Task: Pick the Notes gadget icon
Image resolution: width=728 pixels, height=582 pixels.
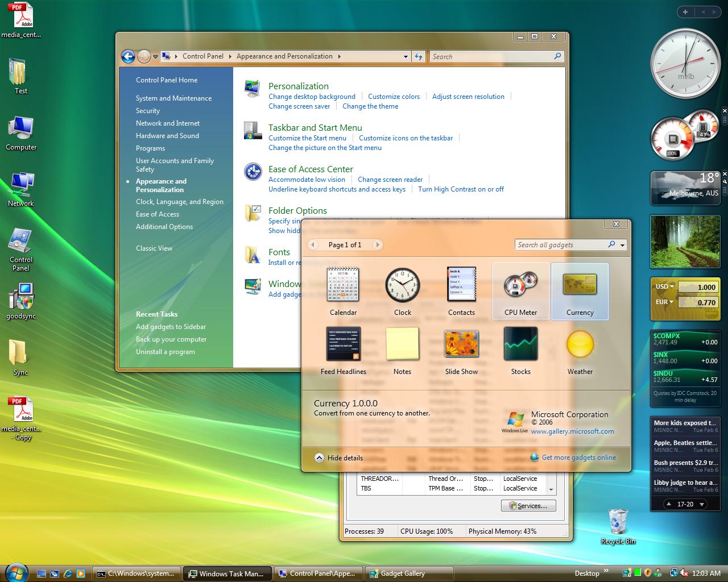Action: click(402, 344)
